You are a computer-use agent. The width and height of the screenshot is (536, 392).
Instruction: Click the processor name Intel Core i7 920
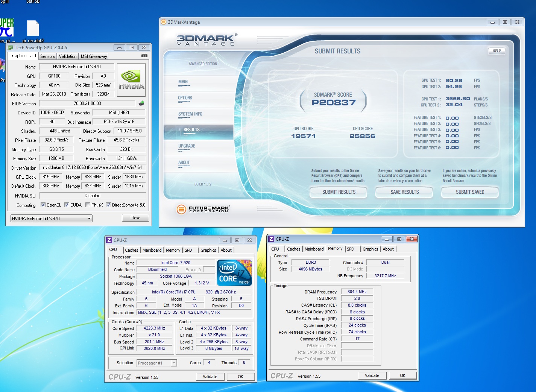coord(176,263)
